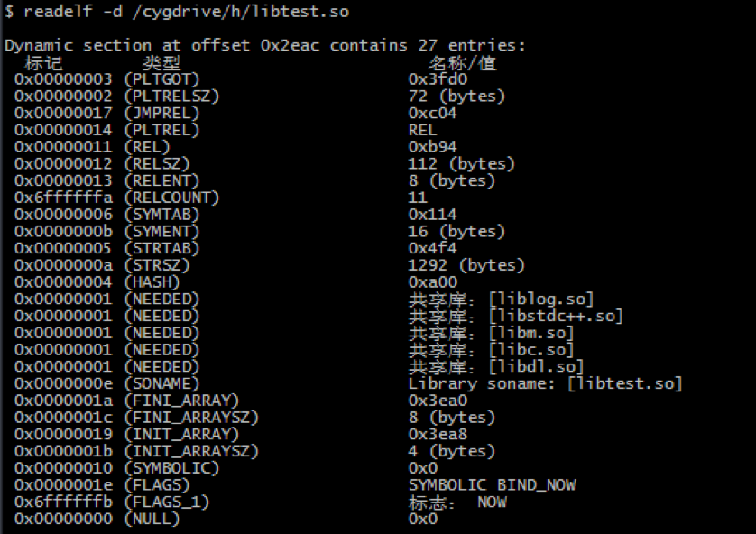Screen dimensions: 756x534
Task: Select the FINI_ARRAY address 0x3ea0
Action: (438, 400)
